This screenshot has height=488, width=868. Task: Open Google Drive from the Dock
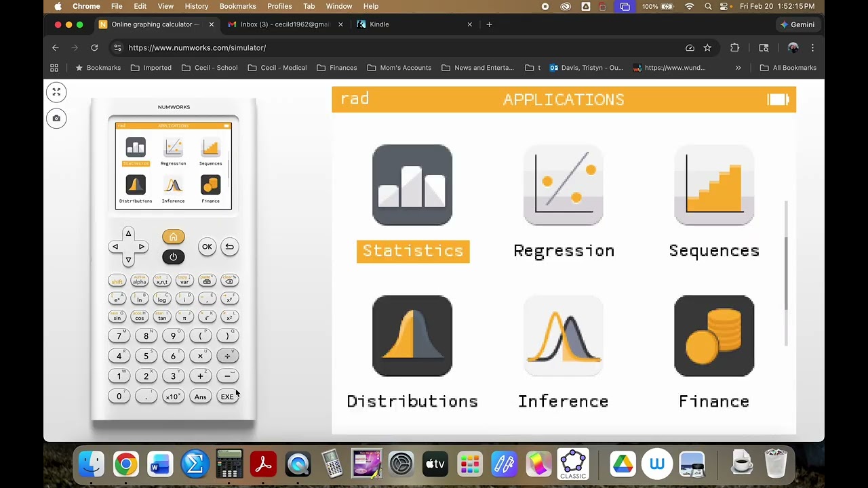point(622,464)
